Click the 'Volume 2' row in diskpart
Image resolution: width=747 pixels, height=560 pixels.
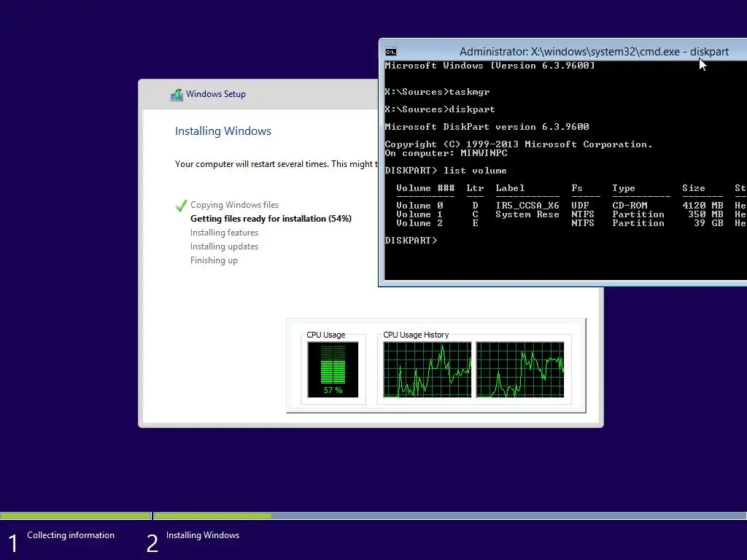(570, 223)
